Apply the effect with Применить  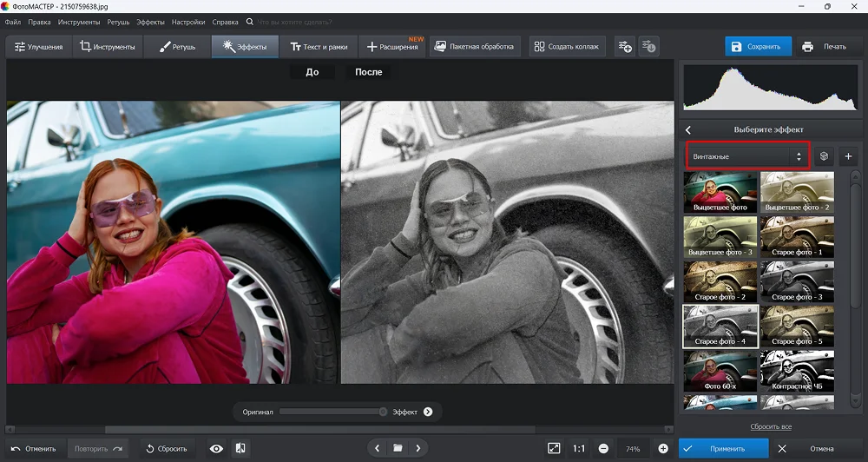point(724,449)
